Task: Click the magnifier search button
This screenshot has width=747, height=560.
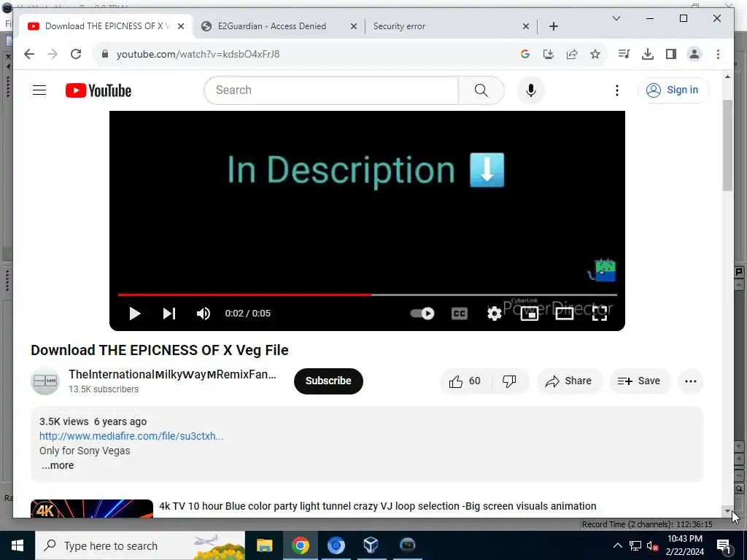Action: pos(481,90)
